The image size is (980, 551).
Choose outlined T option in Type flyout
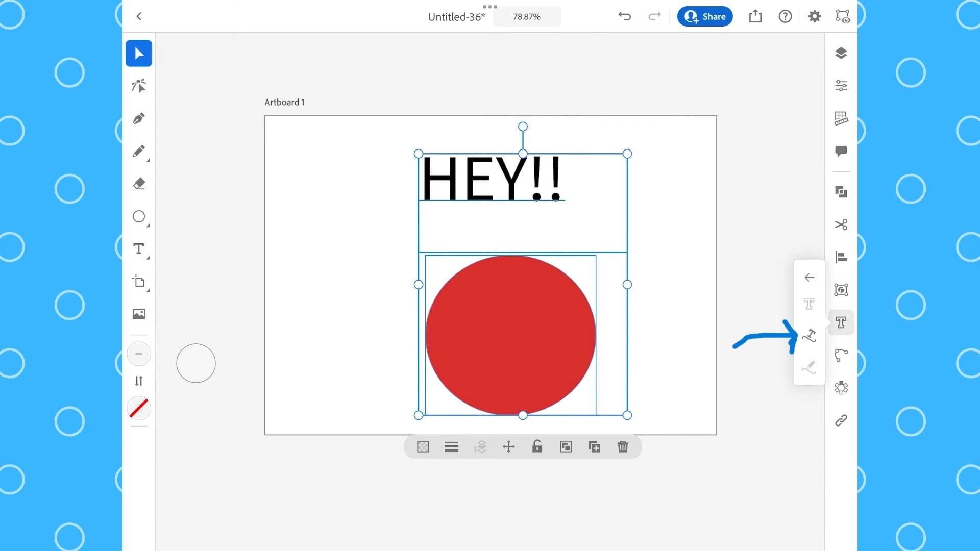810,304
